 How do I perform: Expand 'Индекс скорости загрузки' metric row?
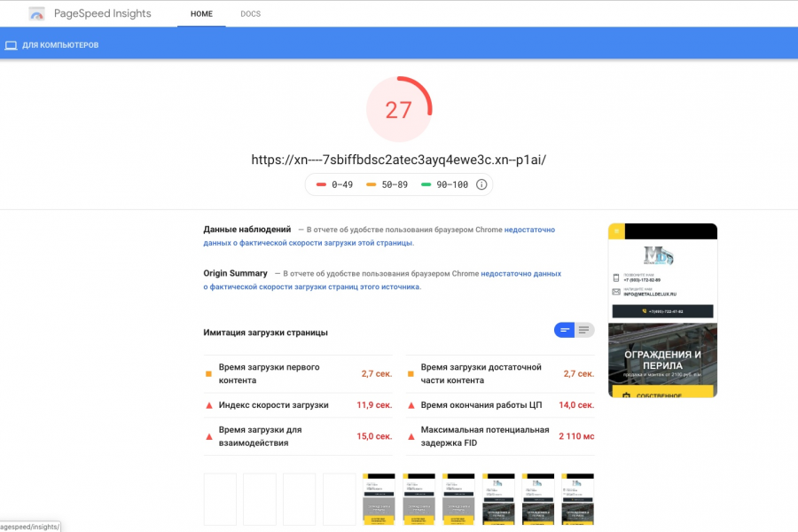click(x=298, y=405)
